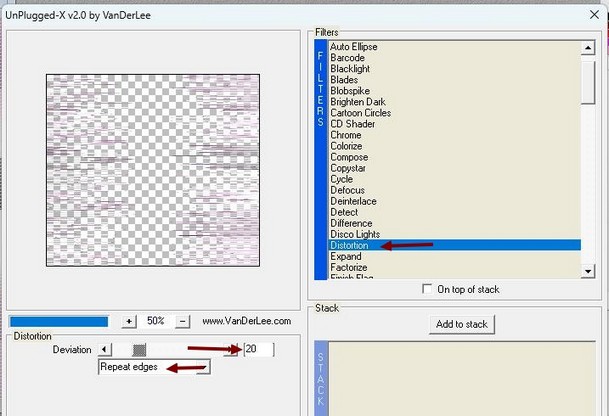609x416 pixels.
Task: Open www.VanDerLee.com link
Action: 246,321
